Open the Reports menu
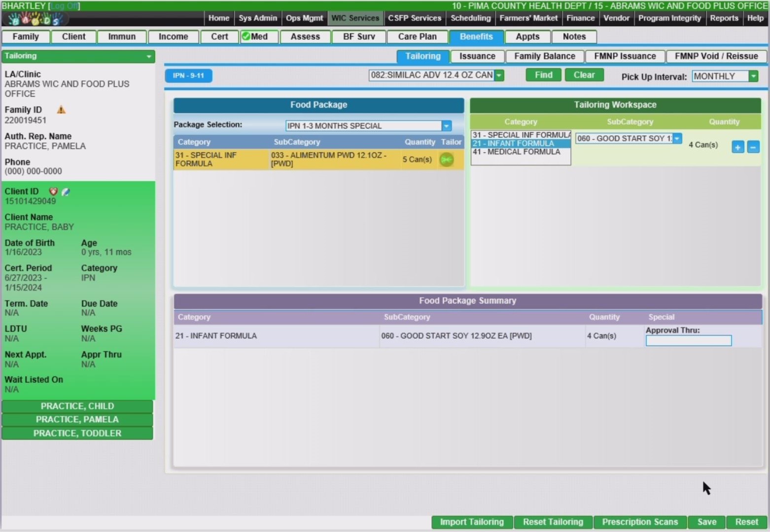Screen dimensions: 770x532 (724, 18)
